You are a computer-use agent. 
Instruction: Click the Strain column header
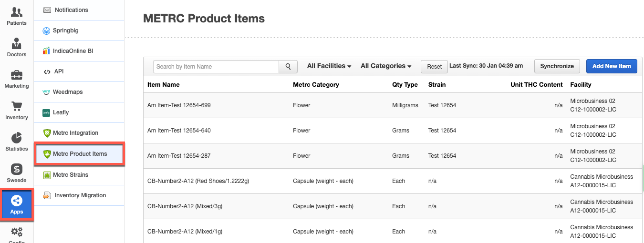(437, 85)
